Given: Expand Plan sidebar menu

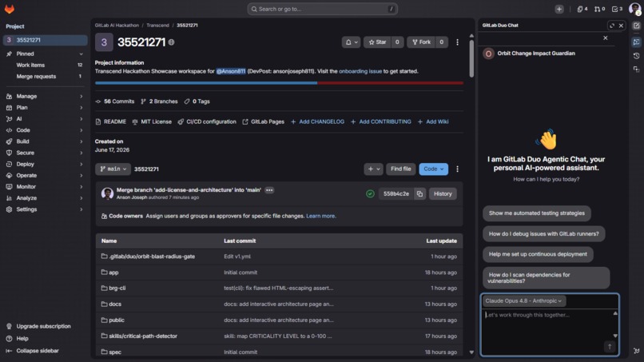Looking at the screenshot, I should point(45,108).
